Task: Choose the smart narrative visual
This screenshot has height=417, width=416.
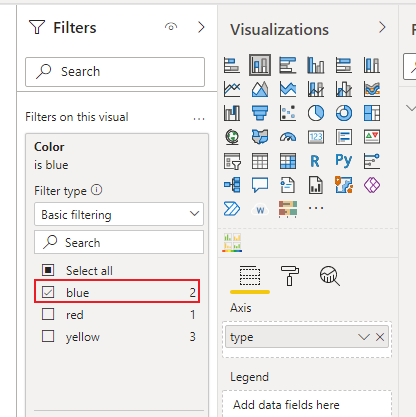Action: pos(288,185)
